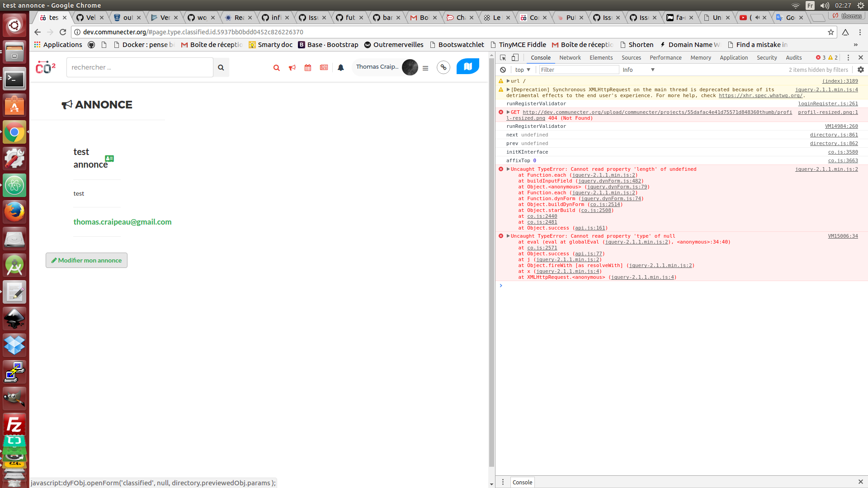
Task: Open the 'top' execution context dropdown
Action: (x=522, y=70)
